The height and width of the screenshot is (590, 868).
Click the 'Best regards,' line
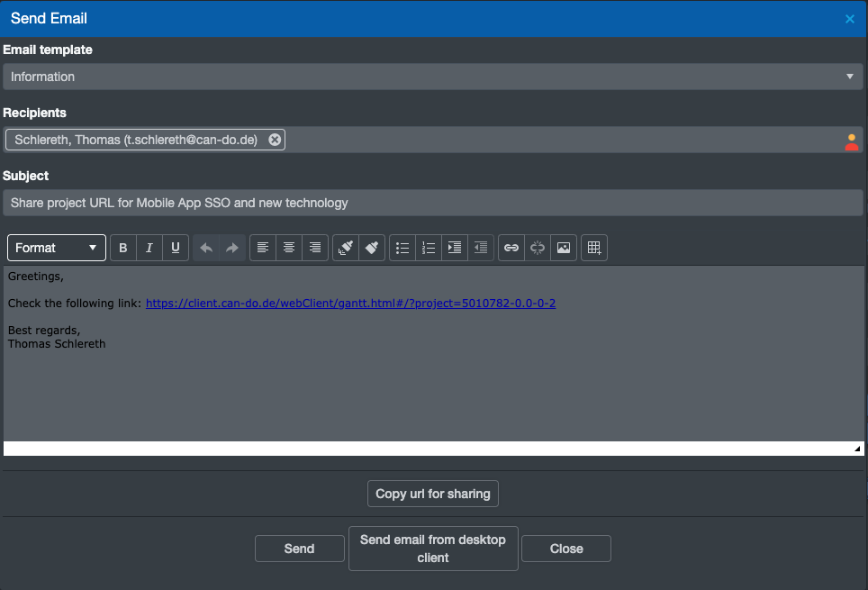tap(44, 331)
